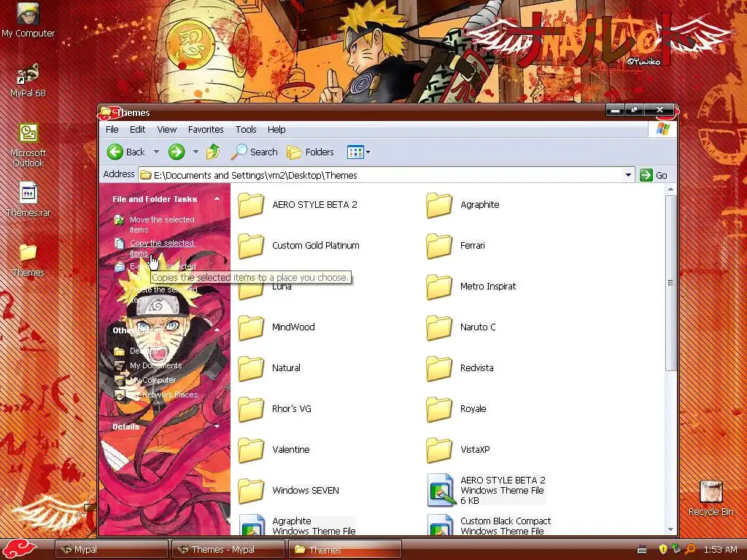The height and width of the screenshot is (560, 747).
Task: Go up one folder level
Action: [213, 152]
